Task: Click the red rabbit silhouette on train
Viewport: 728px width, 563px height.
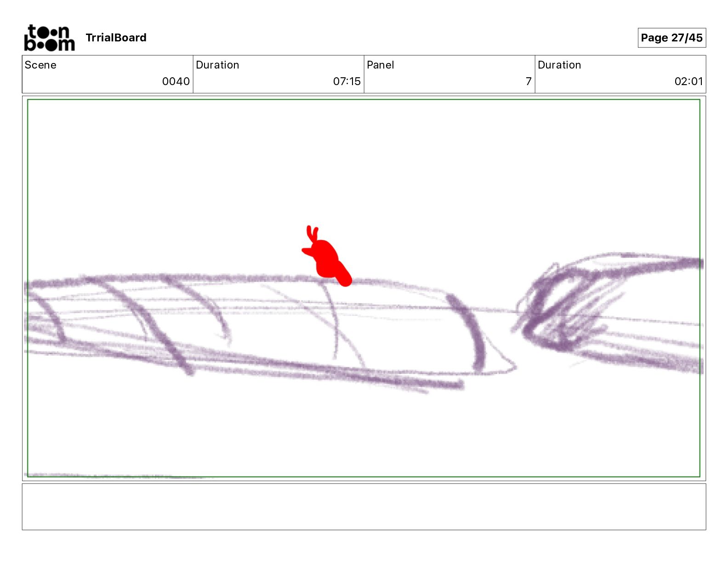Action: point(326,259)
